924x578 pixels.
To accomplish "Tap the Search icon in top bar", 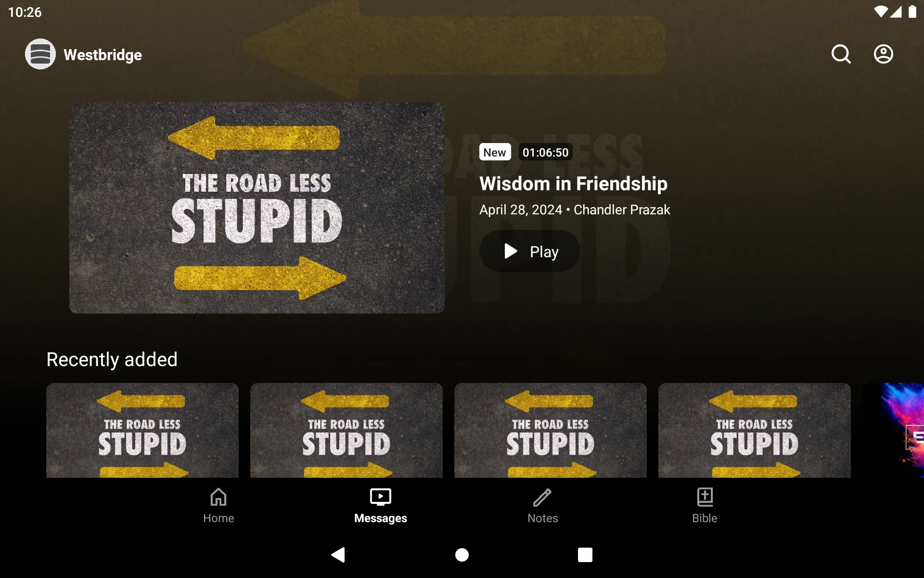I will click(x=841, y=54).
